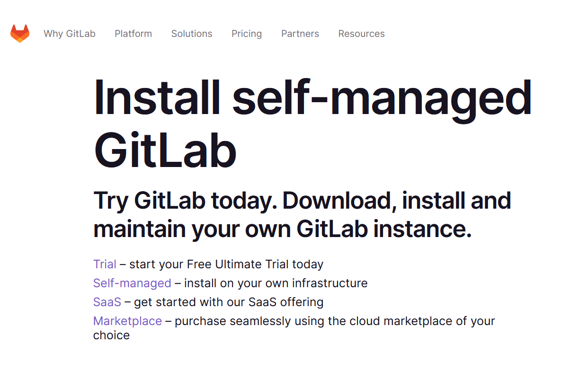Screen dimensions: 588x370
Task: Visit the Marketplace link
Action: coord(127,321)
